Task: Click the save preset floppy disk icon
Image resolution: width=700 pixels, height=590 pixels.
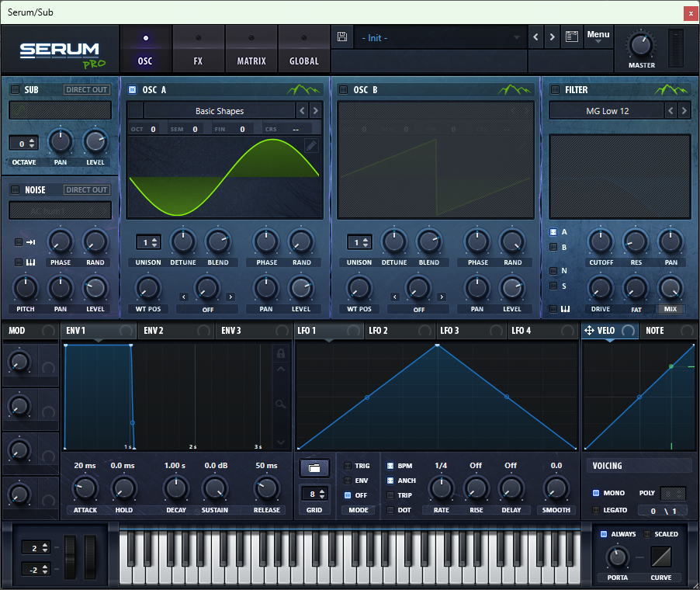Action: (342, 36)
